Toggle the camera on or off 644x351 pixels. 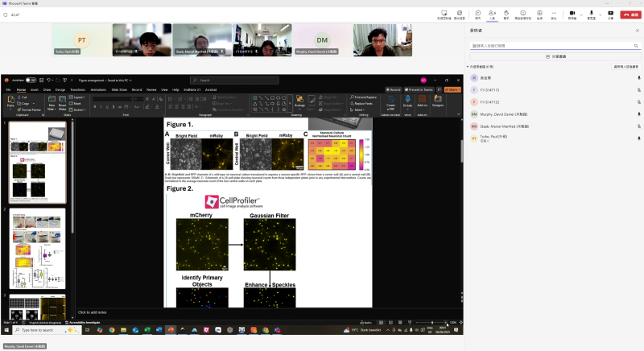(x=572, y=14)
